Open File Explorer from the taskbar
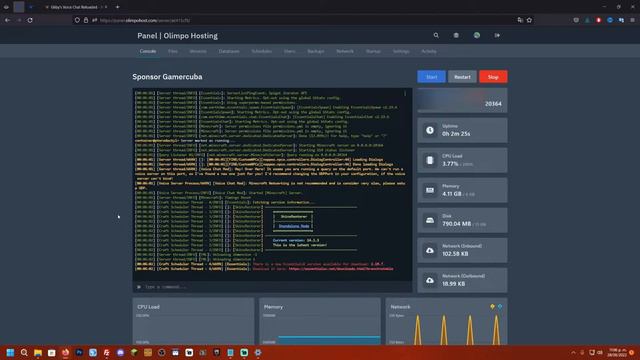 [38, 353]
